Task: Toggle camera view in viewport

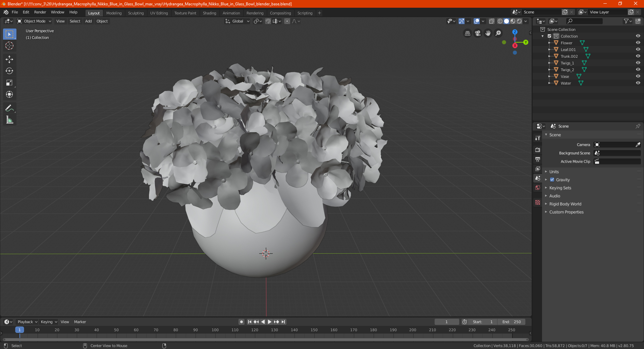Action: [478, 33]
